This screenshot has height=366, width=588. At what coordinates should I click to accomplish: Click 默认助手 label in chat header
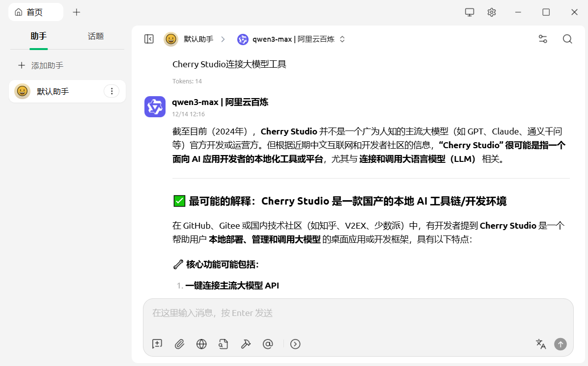coord(198,39)
